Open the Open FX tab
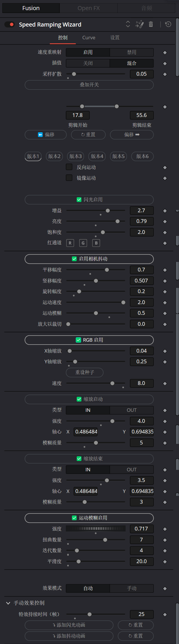The height and width of the screenshot is (644, 179). coord(89,8)
